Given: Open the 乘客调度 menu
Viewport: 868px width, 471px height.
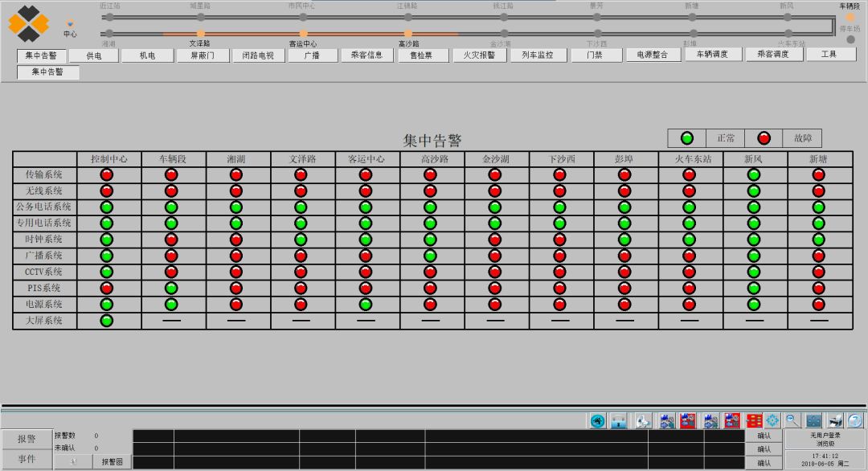Looking at the screenshot, I should click(x=773, y=54).
